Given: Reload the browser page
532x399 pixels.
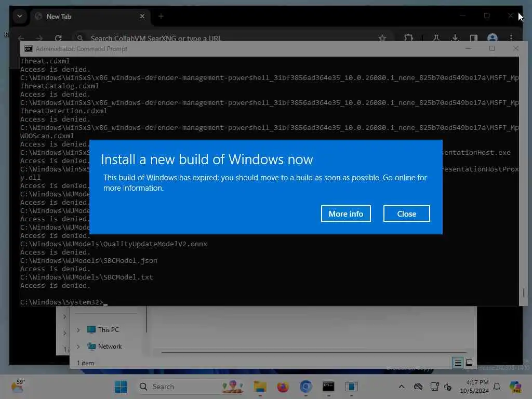Looking at the screenshot, I should click(58, 38).
